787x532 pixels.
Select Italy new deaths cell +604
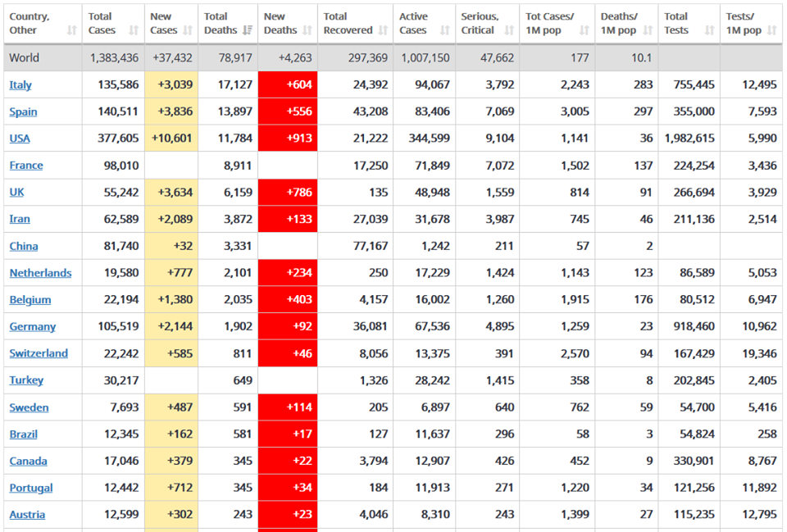(x=288, y=84)
